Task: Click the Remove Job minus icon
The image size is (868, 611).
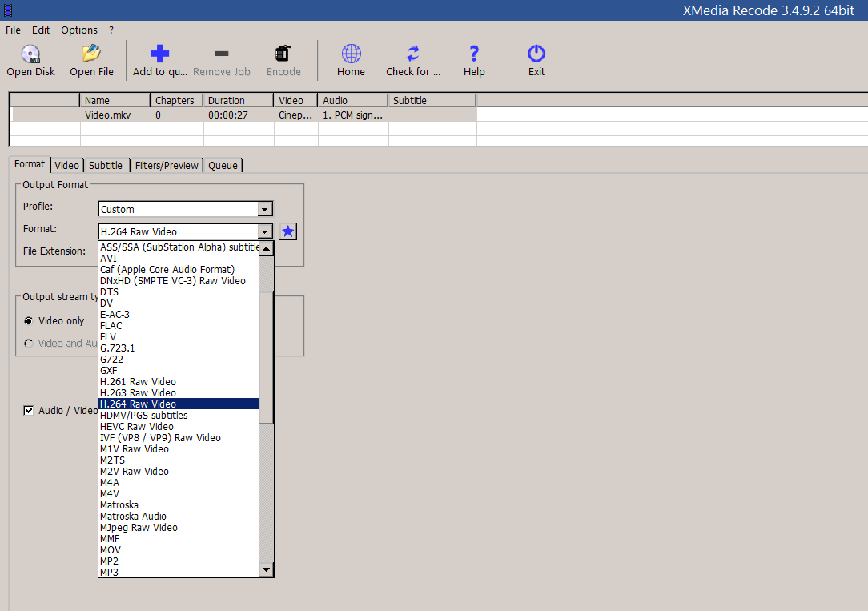Action: click(222, 54)
